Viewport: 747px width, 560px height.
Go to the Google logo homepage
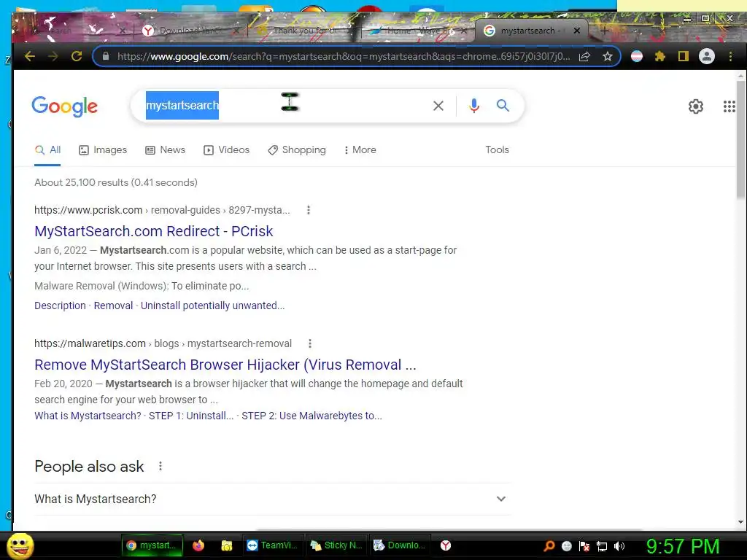tap(64, 106)
